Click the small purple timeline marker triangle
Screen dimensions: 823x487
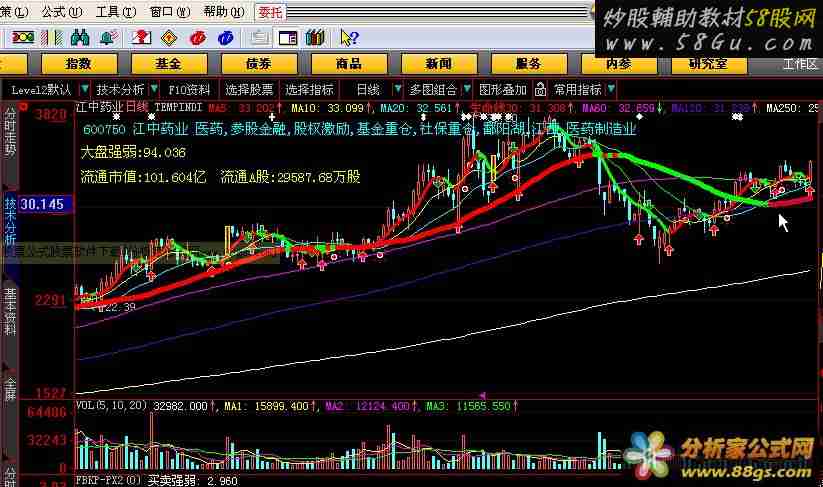point(482,396)
